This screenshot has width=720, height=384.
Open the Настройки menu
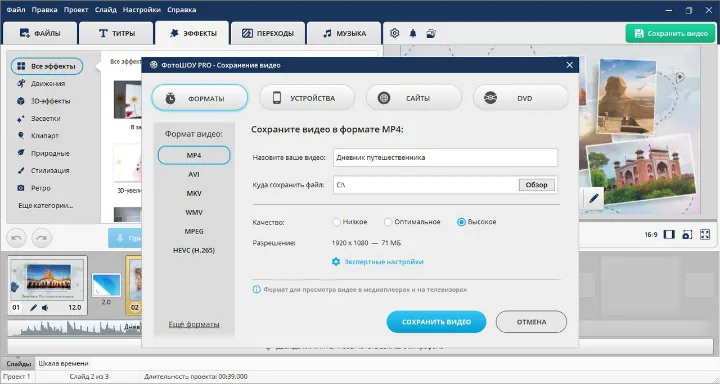pyautogui.click(x=142, y=10)
